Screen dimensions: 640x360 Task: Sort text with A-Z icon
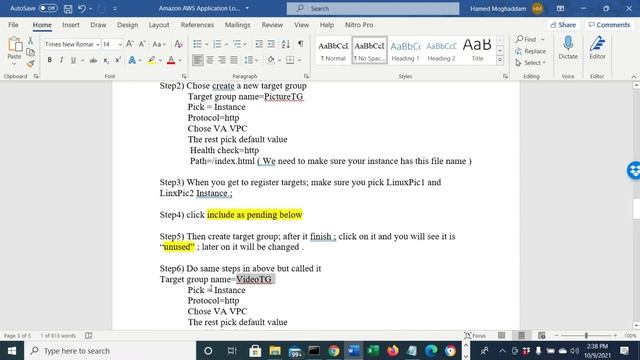coord(286,44)
